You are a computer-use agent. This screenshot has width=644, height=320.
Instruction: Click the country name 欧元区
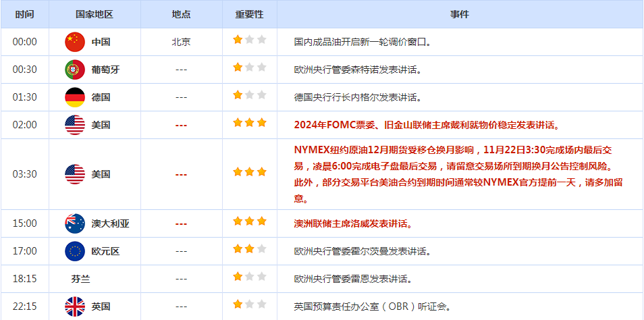pos(105,251)
